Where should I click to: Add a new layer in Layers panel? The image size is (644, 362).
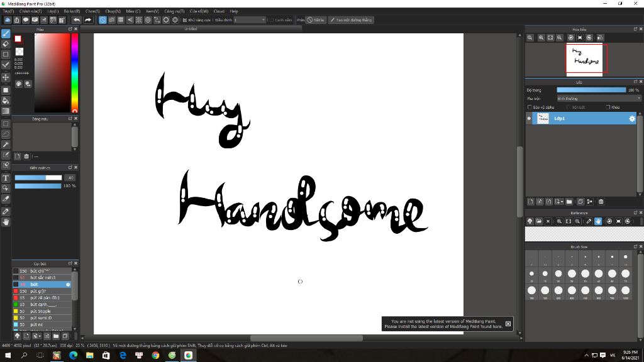[531, 202]
